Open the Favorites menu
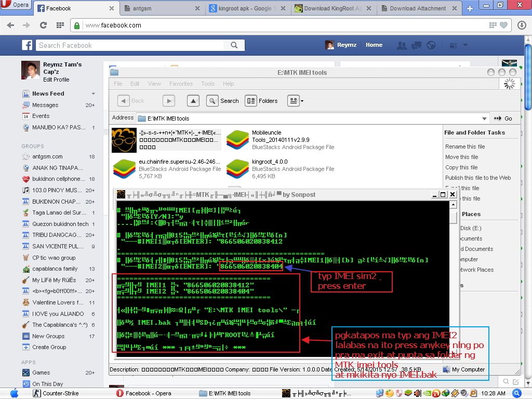 coord(181,84)
